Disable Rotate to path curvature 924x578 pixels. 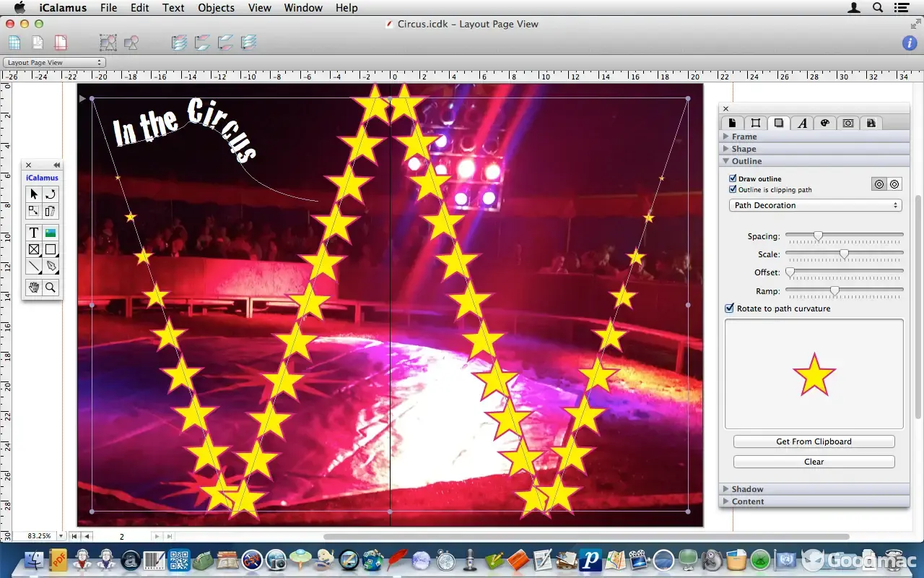click(x=730, y=309)
